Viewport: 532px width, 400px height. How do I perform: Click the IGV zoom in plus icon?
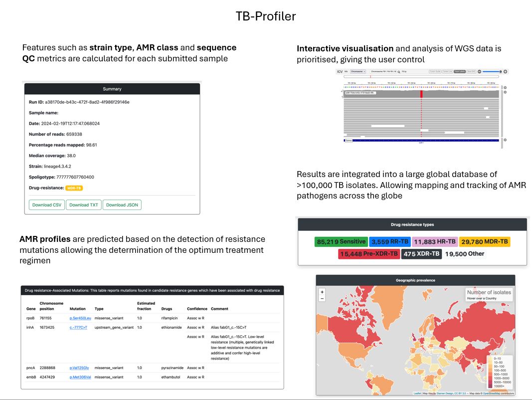[505, 72]
